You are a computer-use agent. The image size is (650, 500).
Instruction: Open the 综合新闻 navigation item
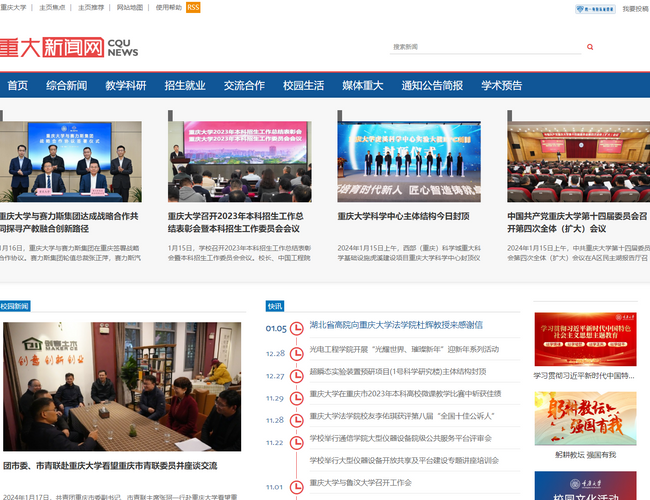[x=67, y=85]
